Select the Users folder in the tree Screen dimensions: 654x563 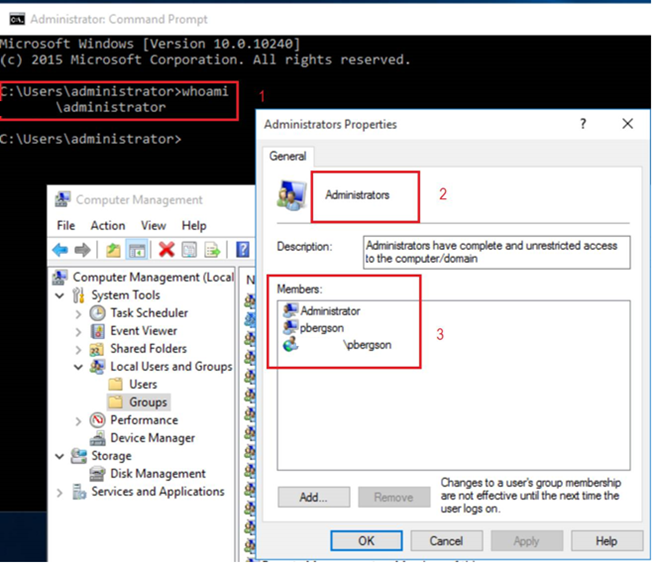point(143,384)
